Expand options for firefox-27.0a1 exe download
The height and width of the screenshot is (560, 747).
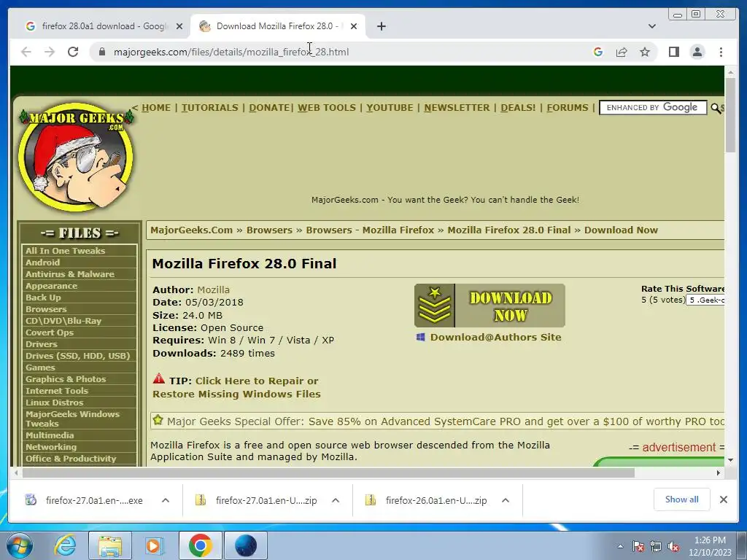point(166,500)
